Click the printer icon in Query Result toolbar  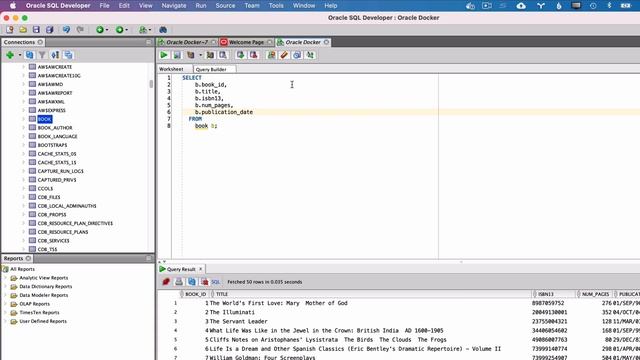(x=179, y=282)
